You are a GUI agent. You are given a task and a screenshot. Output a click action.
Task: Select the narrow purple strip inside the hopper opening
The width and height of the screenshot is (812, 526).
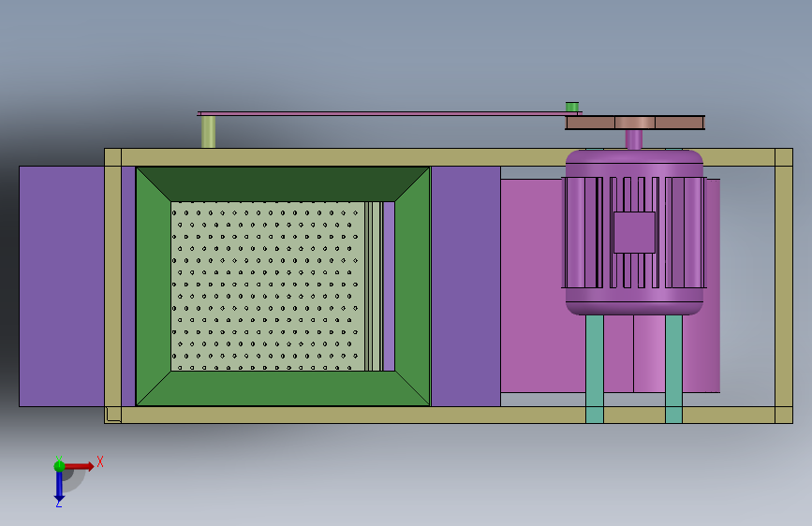pos(389,286)
